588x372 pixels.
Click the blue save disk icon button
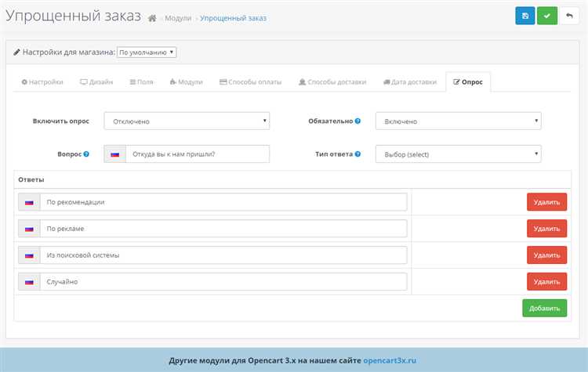click(x=525, y=16)
